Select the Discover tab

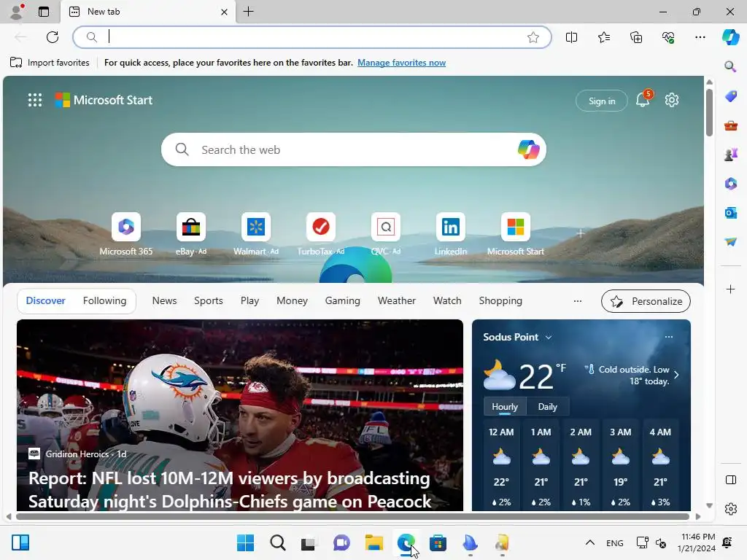pyautogui.click(x=45, y=300)
